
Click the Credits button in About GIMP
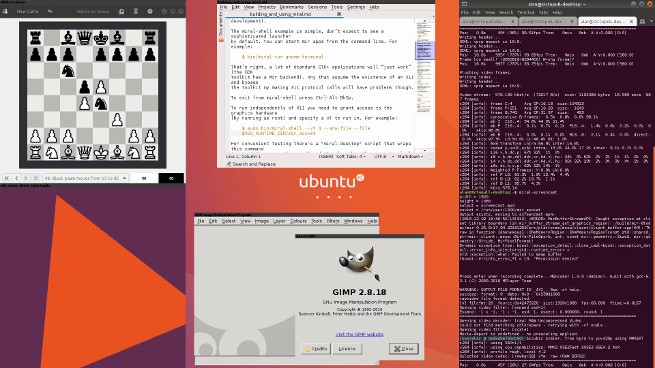pyautogui.click(x=316, y=348)
